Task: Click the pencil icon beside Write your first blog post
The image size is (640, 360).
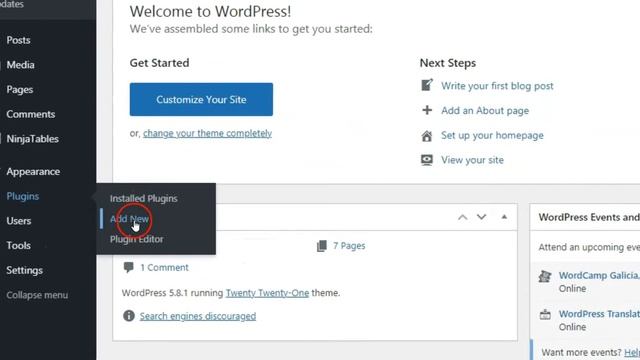Action: click(x=427, y=85)
